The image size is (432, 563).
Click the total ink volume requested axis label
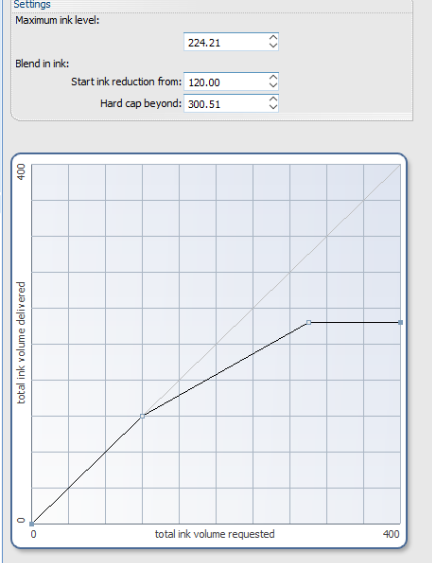[215, 534]
